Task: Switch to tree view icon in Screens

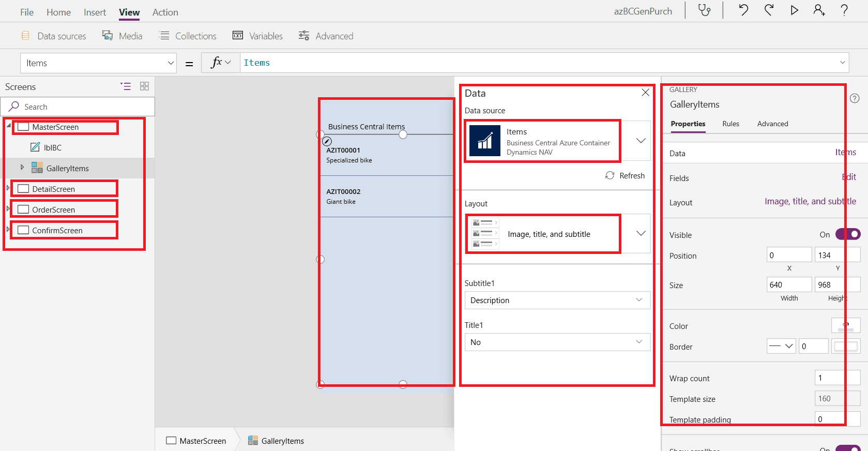Action: [126, 86]
